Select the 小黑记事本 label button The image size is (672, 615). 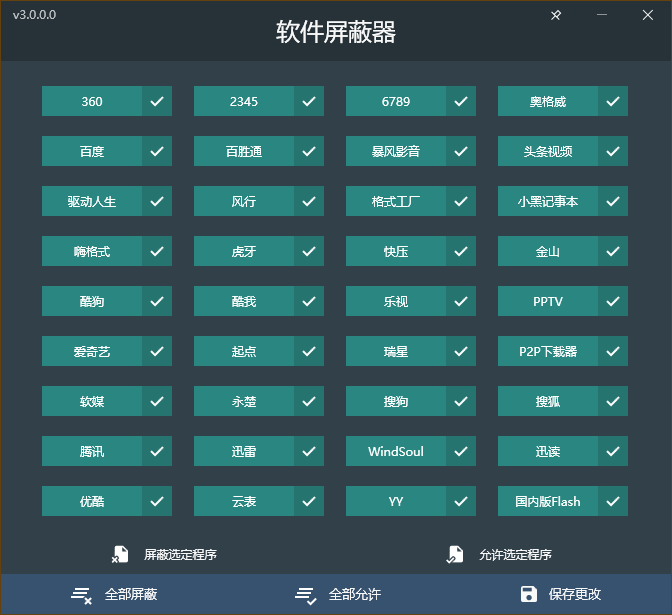click(x=548, y=201)
